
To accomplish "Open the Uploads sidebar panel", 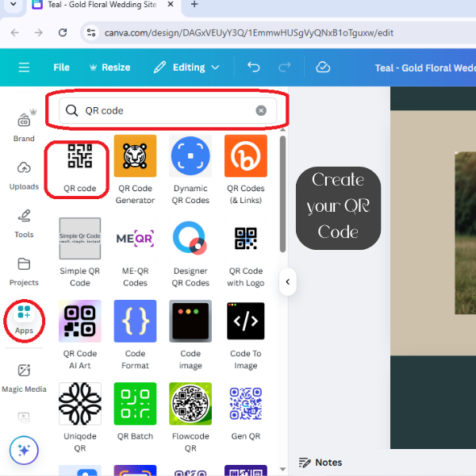I will (24, 175).
